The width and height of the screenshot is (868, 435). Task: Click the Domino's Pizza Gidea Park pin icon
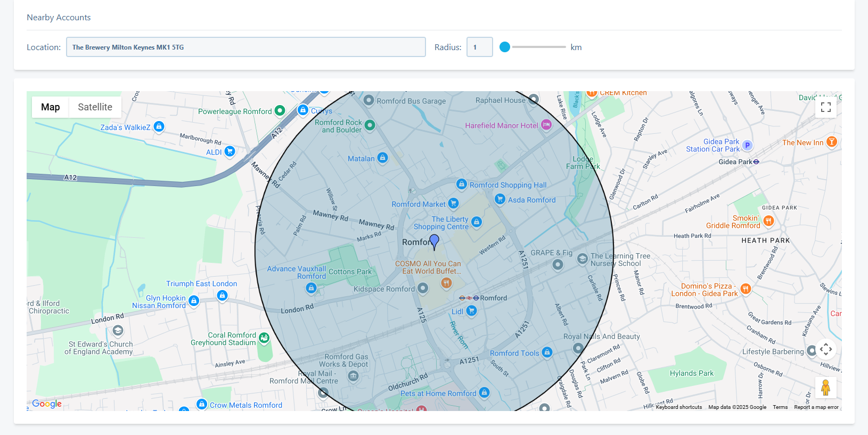[x=746, y=289]
